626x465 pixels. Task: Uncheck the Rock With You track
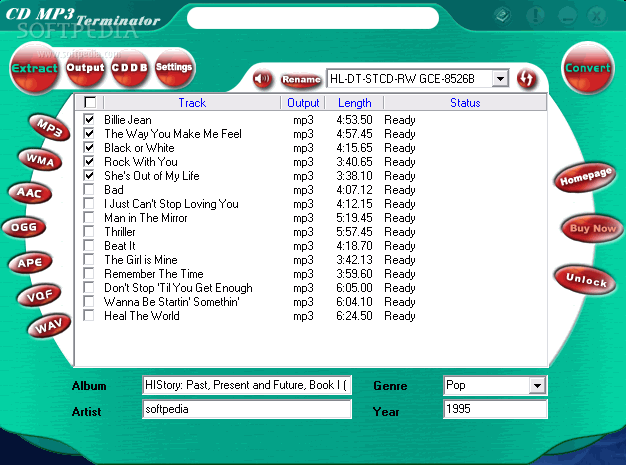pyautogui.click(x=89, y=161)
